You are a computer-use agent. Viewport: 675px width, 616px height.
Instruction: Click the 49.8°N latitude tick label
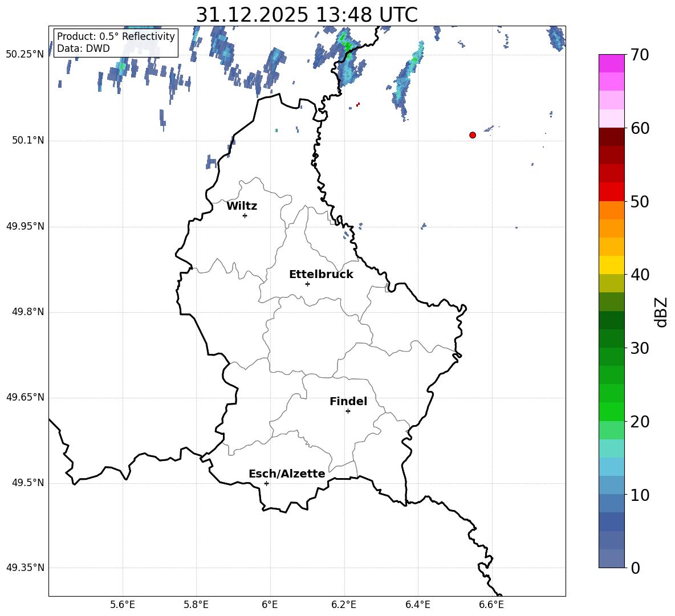25,312
